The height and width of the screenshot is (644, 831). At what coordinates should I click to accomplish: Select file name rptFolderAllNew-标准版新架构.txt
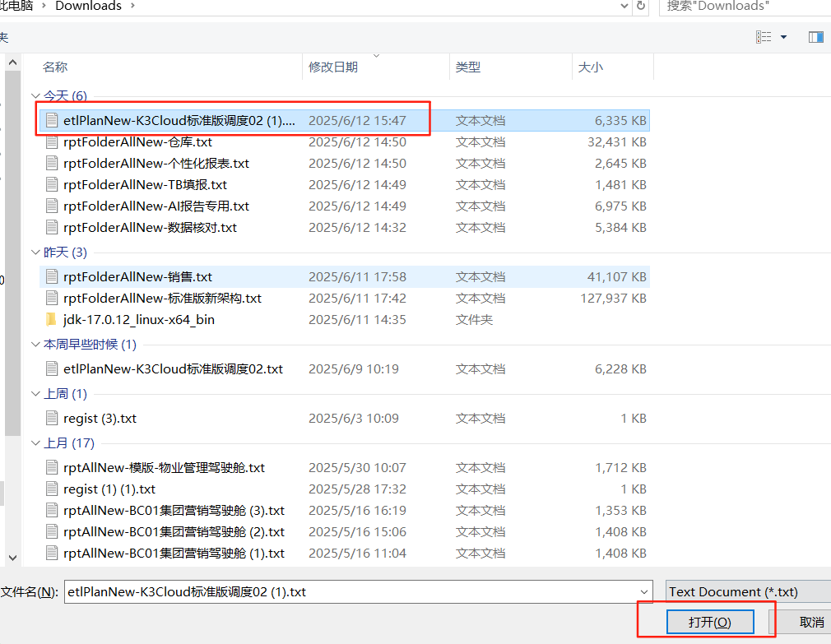click(x=163, y=299)
